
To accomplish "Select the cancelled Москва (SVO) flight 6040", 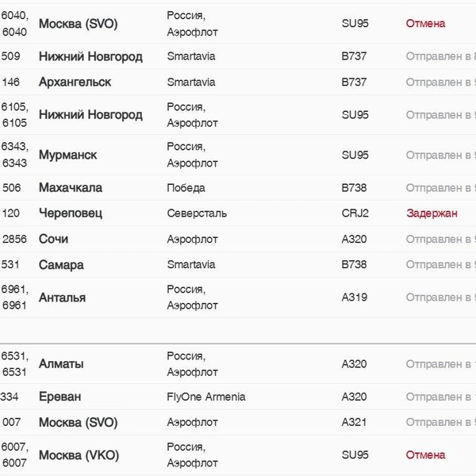I will point(238,24).
